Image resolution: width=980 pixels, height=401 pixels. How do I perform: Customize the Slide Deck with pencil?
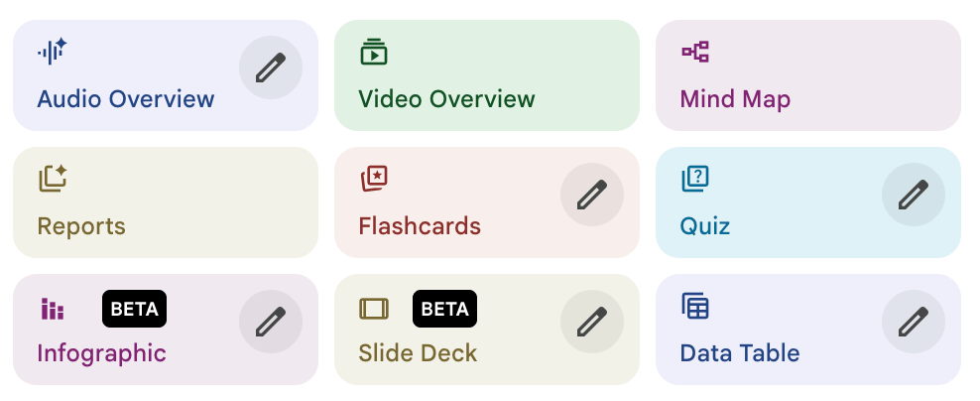pos(592,322)
